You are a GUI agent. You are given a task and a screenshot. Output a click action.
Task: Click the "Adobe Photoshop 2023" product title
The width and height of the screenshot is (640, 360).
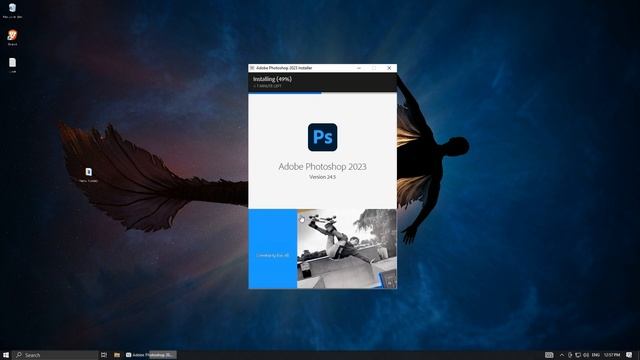click(322, 167)
